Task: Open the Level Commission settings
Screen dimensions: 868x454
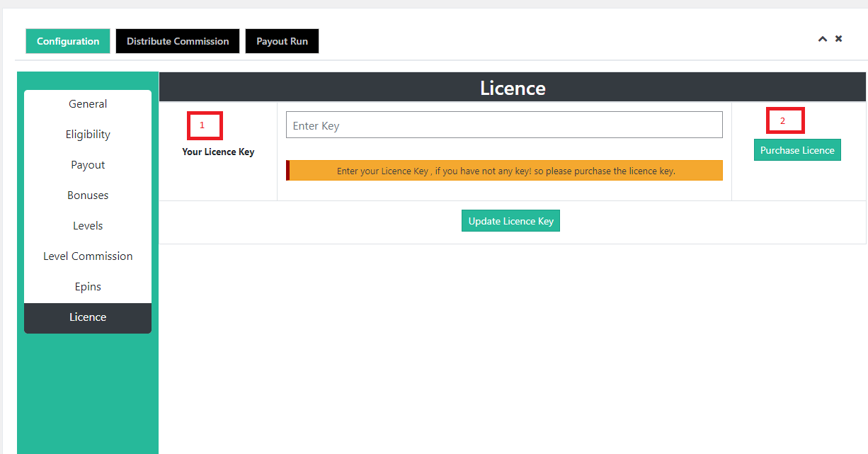Action: [x=88, y=256]
